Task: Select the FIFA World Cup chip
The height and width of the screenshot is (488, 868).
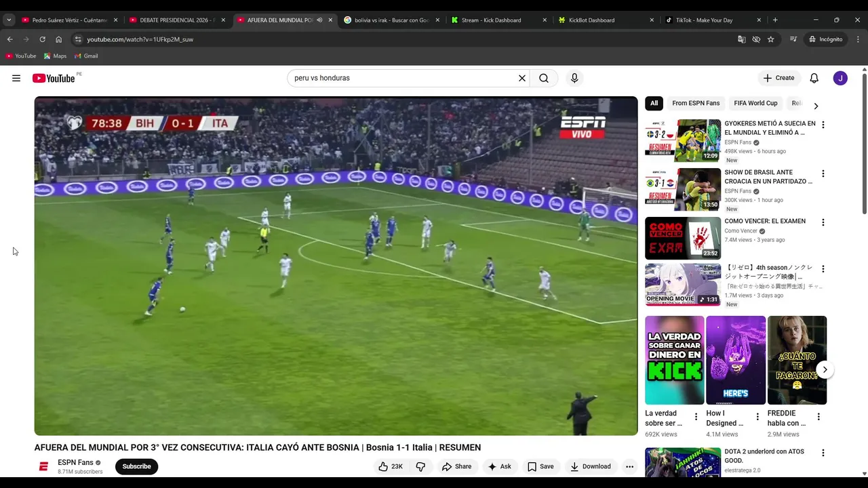Action: 755,103
